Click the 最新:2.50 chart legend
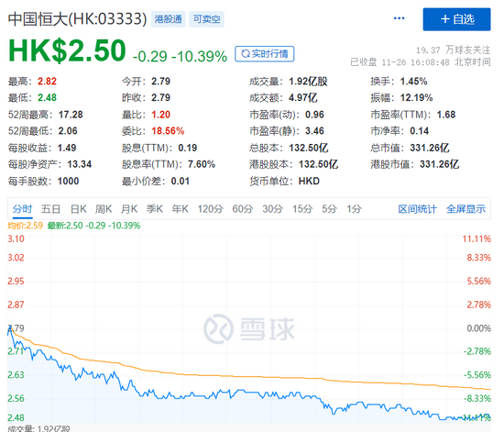Screen dimensions: 504x432 [x=93, y=226]
